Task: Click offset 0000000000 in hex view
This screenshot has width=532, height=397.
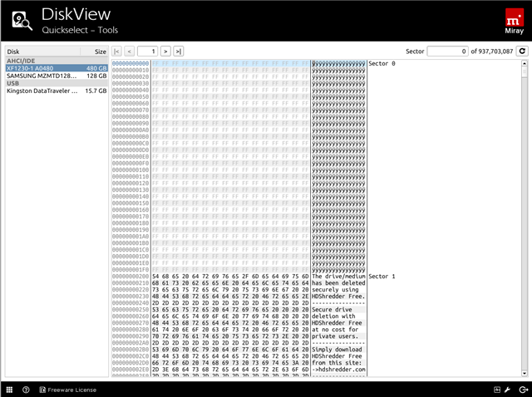Action: 131,63
